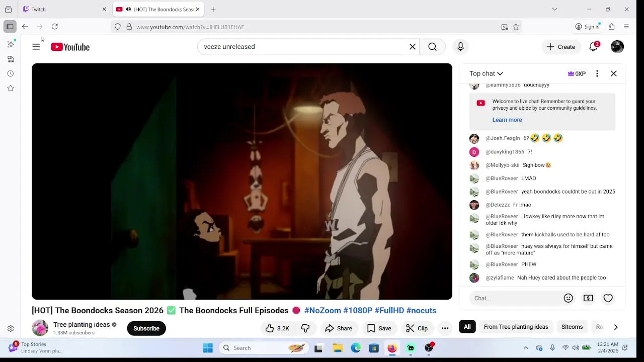Bookmark this page with the star
Viewport: 644px width, 362px height.
pos(516,27)
